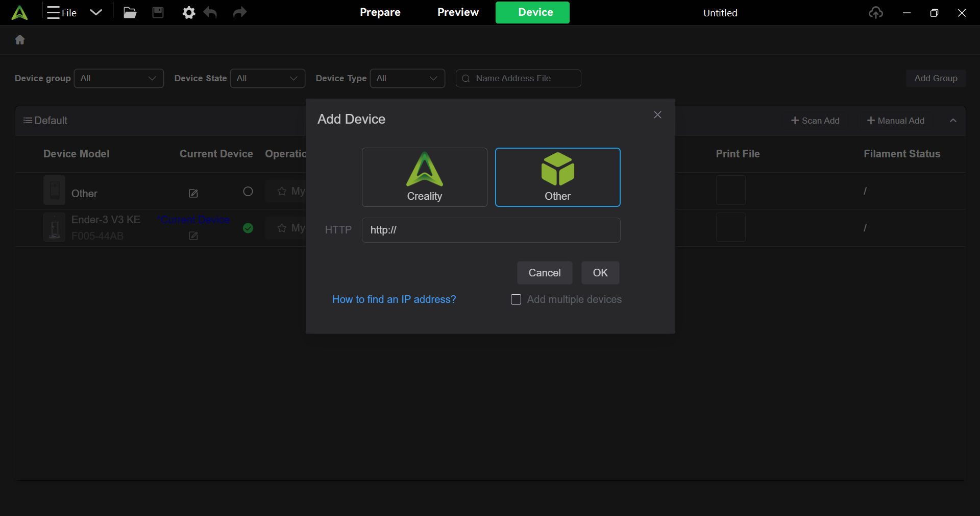
Task: Click the 'Ender-3 V3 KE' device name
Action: click(106, 220)
